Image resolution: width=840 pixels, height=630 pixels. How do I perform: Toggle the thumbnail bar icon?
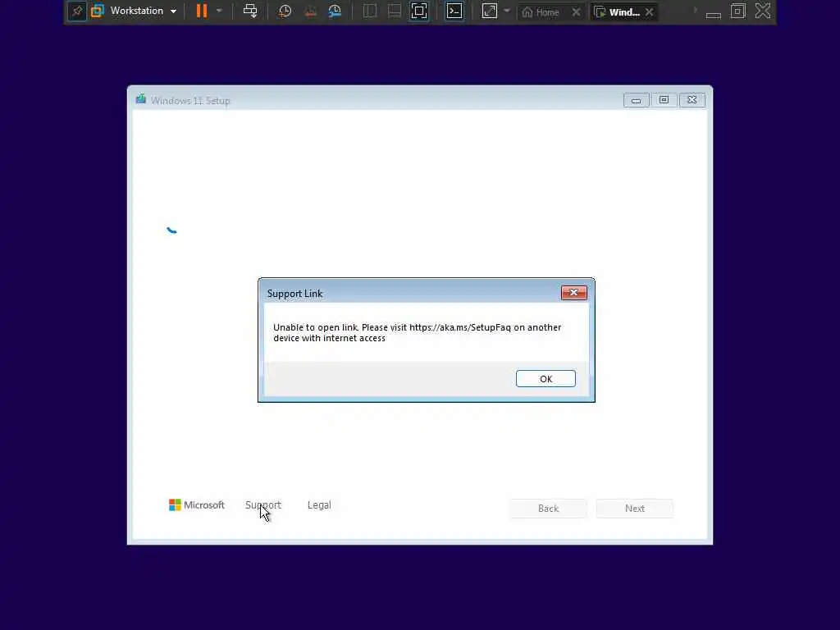[395, 11]
